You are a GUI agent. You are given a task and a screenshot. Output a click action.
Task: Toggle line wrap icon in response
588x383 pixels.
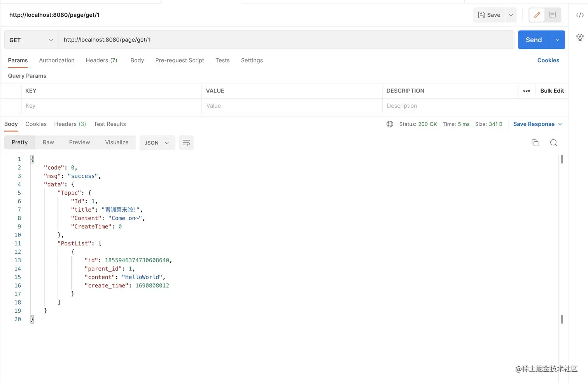tap(186, 143)
